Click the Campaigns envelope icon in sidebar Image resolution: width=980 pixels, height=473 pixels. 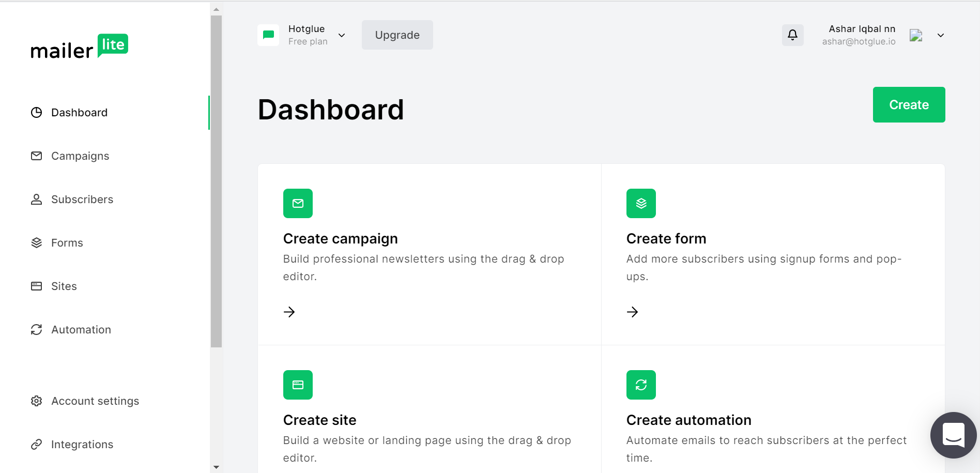(x=36, y=156)
